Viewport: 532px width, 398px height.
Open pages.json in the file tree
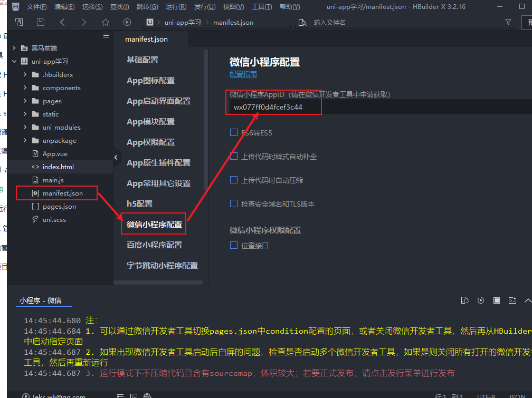(59, 207)
